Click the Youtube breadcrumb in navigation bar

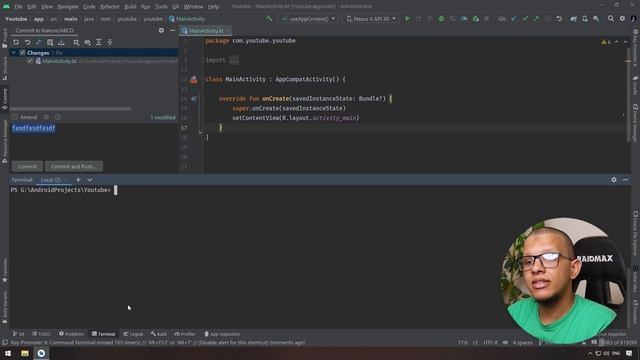pyautogui.click(x=16, y=19)
